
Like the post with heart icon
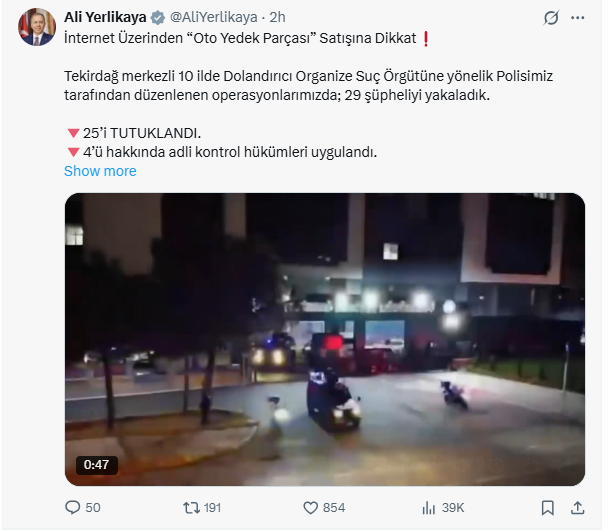[310, 508]
